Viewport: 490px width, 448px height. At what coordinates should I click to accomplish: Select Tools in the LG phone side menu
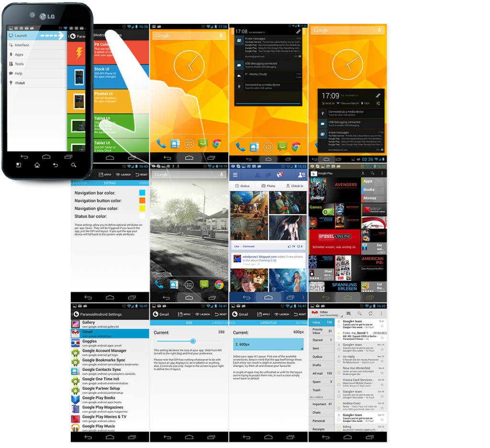[19, 64]
